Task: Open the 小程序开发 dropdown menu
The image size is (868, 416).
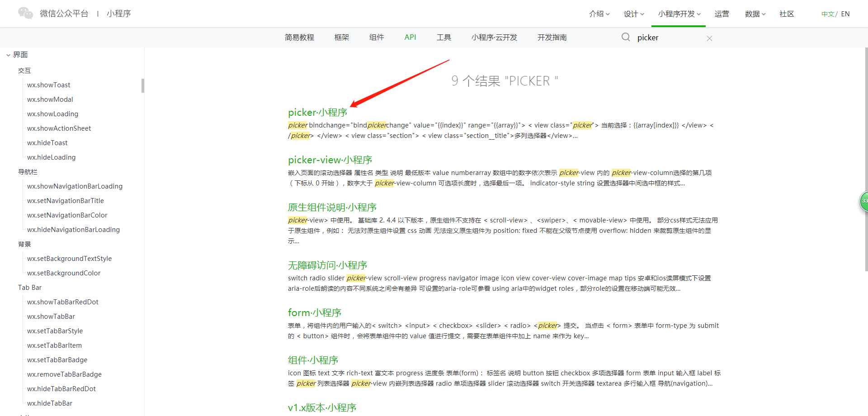Action: click(x=679, y=14)
